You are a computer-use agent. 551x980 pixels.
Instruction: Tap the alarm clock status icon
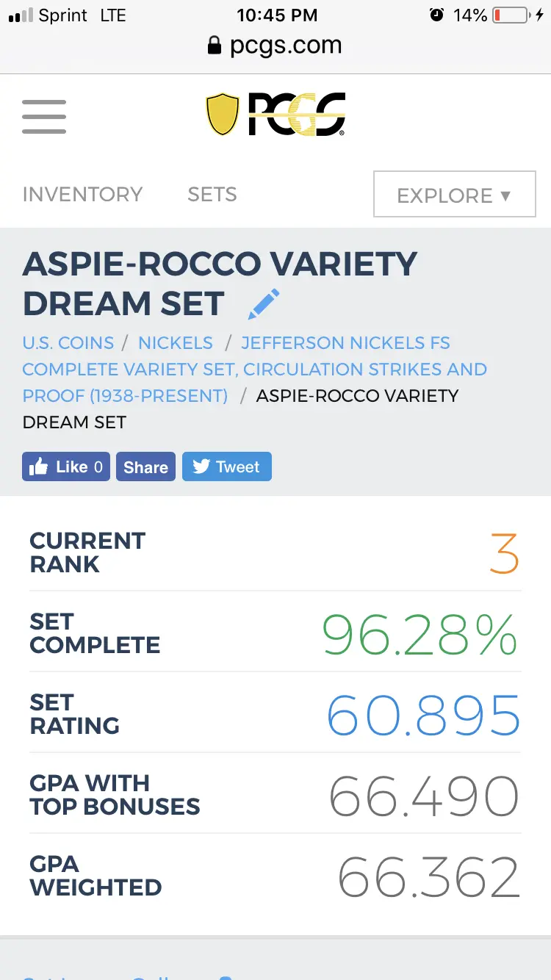pyautogui.click(x=437, y=15)
